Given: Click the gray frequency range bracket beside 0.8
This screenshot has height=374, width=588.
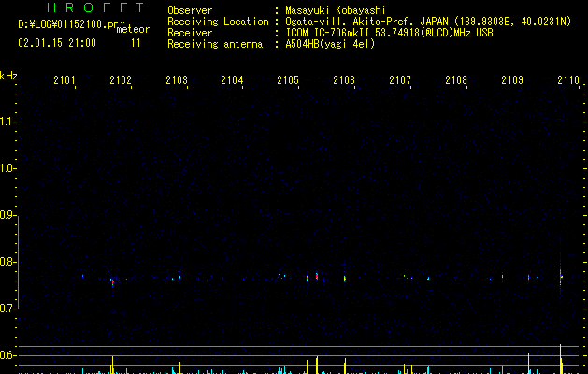Looking at the screenshot, I should (18, 262).
